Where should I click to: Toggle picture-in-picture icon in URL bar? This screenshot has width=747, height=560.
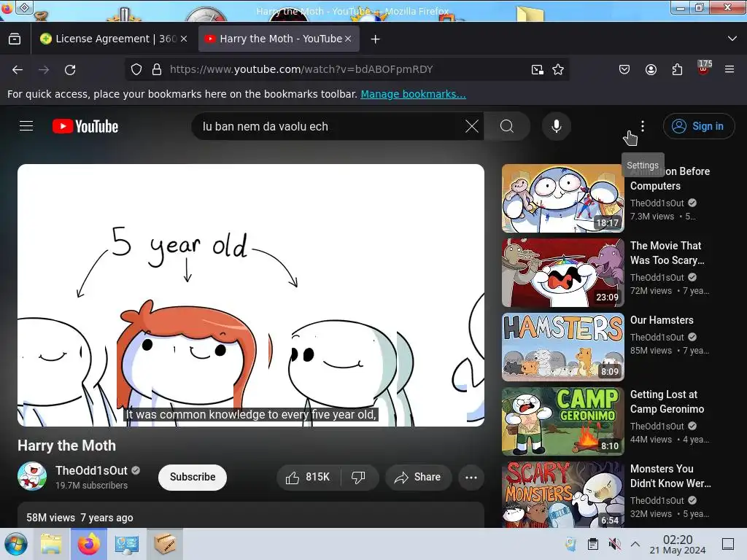pyautogui.click(x=538, y=69)
